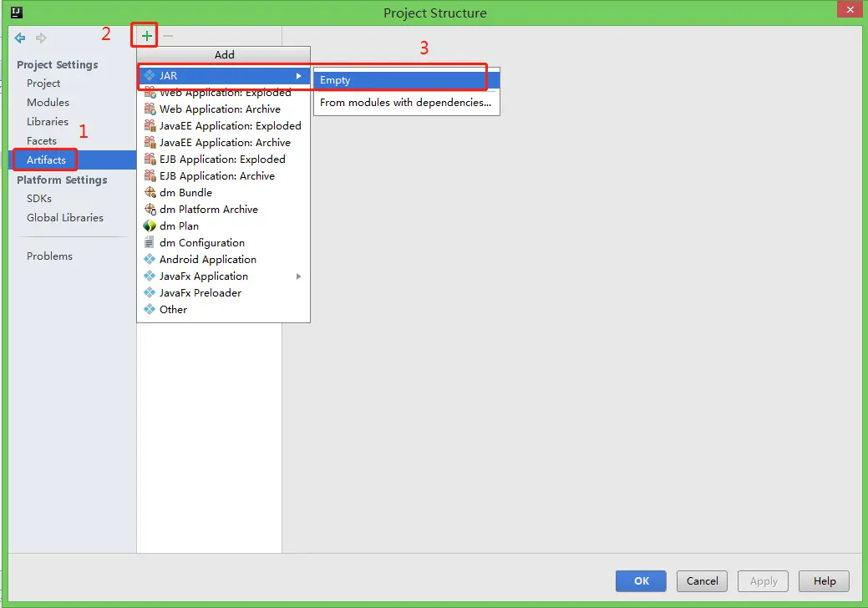
Task: Select JavaEE Application: Exploded entry
Action: 224,125
